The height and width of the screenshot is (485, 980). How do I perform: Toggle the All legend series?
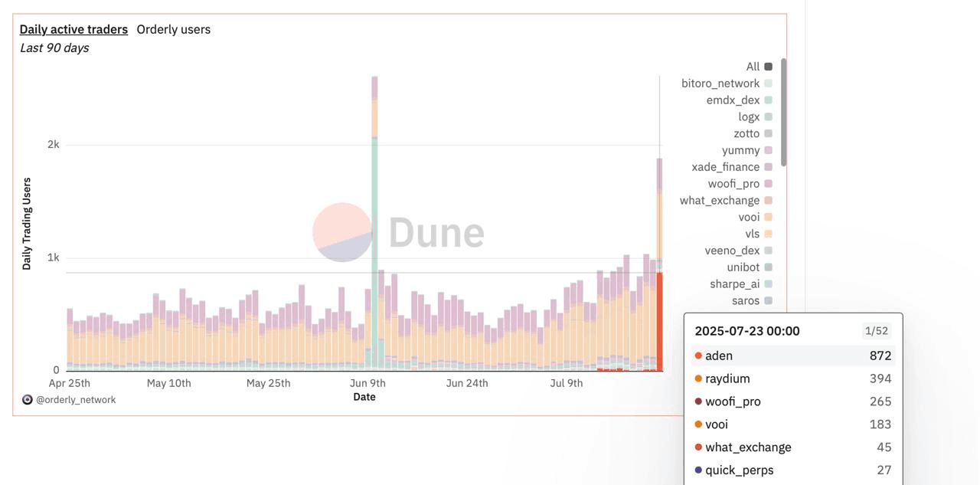[759, 67]
